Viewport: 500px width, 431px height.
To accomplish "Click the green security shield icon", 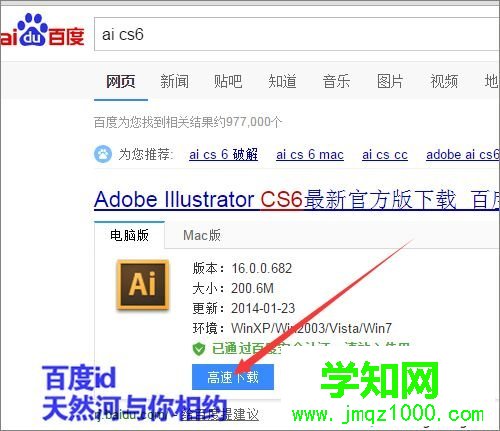I will click(x=199, y=349).
